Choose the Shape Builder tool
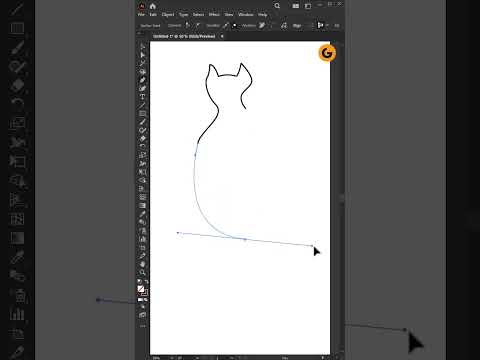480x360 pixels. pos(143,180)
